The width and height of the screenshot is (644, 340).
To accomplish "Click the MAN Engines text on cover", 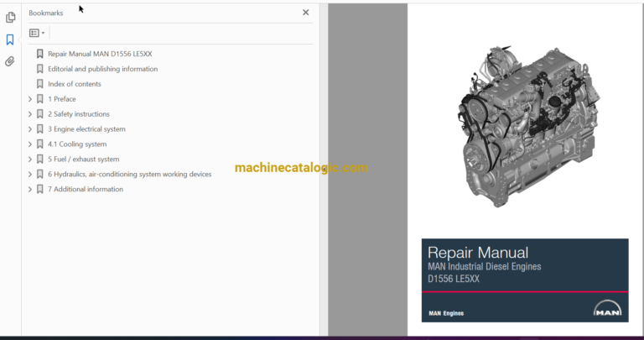I will pos(446,313).
